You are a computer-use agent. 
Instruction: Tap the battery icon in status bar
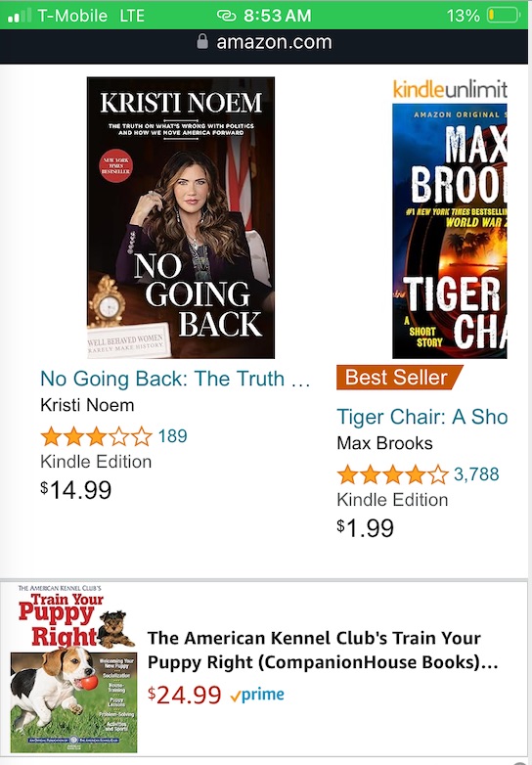tap(505, 15)
